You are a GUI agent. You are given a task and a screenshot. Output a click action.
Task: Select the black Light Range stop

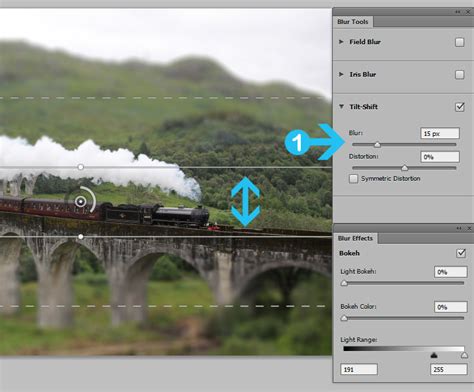click(434, 355)
